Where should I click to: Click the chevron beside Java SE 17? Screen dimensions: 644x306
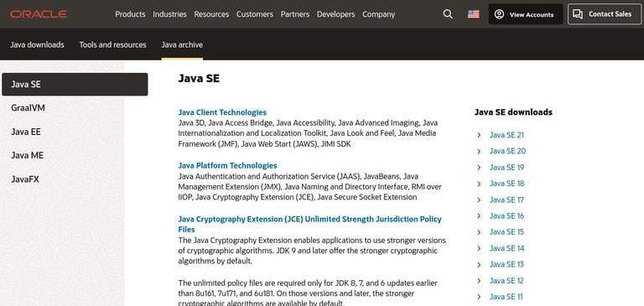(479, 200)
